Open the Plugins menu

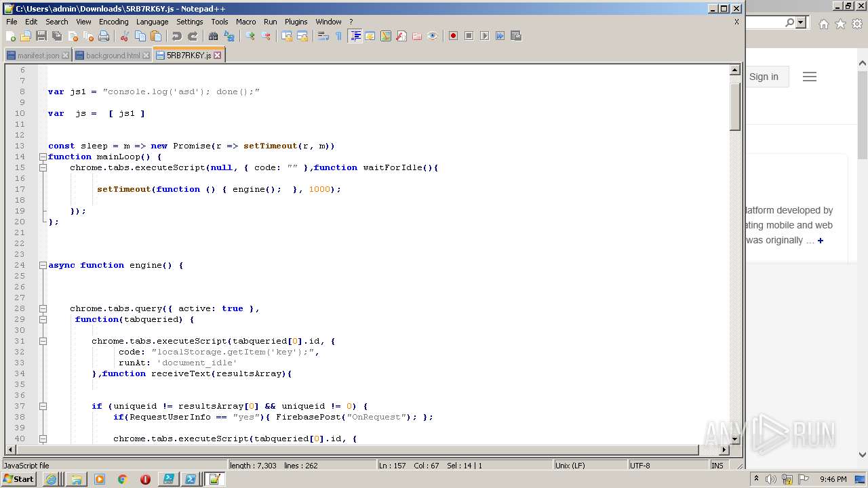(x=296, y=22)
